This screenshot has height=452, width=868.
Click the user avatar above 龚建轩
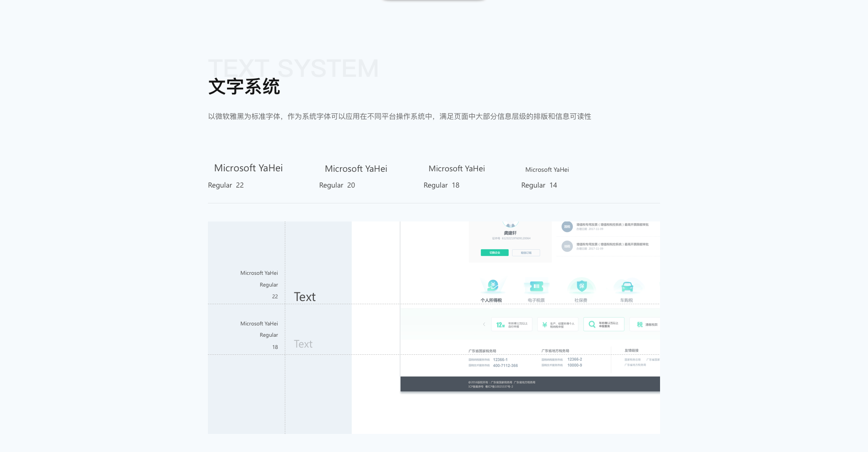click(x=510, y=224)
